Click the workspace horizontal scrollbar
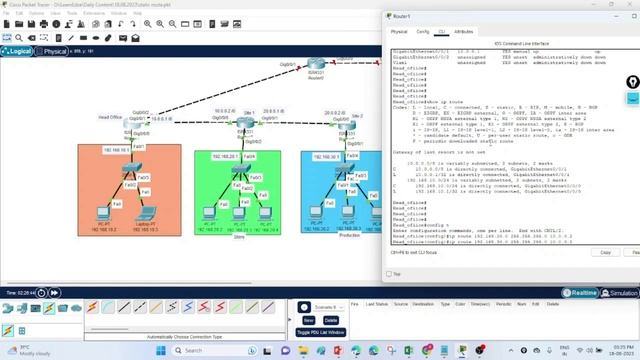 (x=129, y=283)
